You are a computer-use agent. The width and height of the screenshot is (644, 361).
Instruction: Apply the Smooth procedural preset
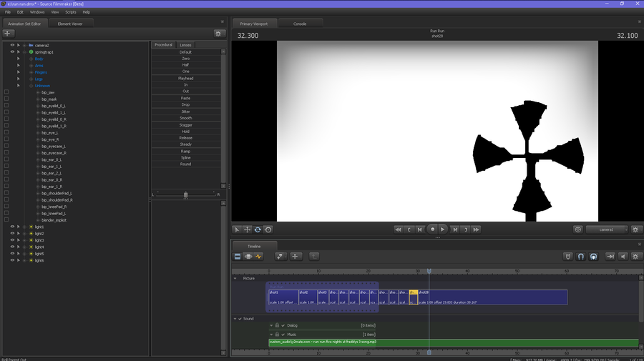pos(185,118)
